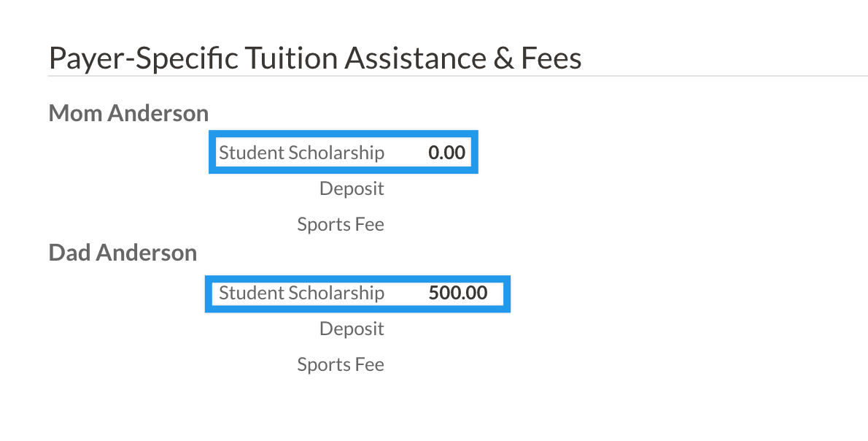Click the divider line below the section title
The width and height of the screenshot is (868, 441).
(x=458, y=75)
